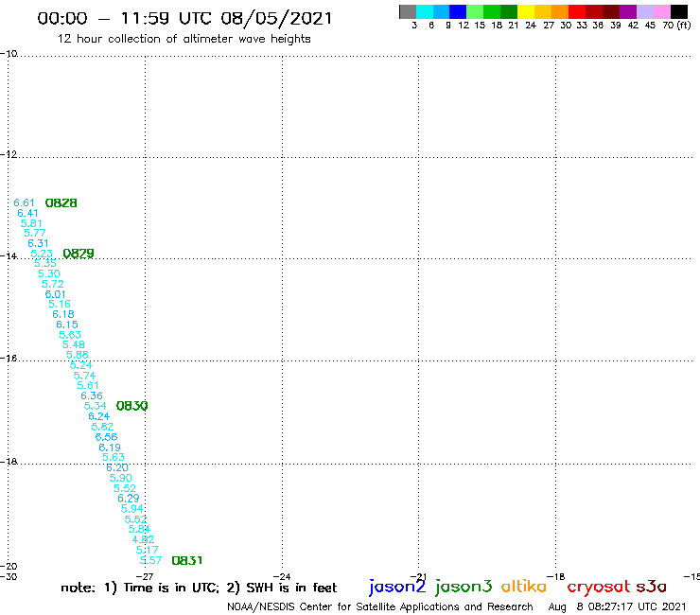700x615 pixels.
Task: Click the "08:27:17 UTC 2021" generation timestamp
Action: point(637,606)
